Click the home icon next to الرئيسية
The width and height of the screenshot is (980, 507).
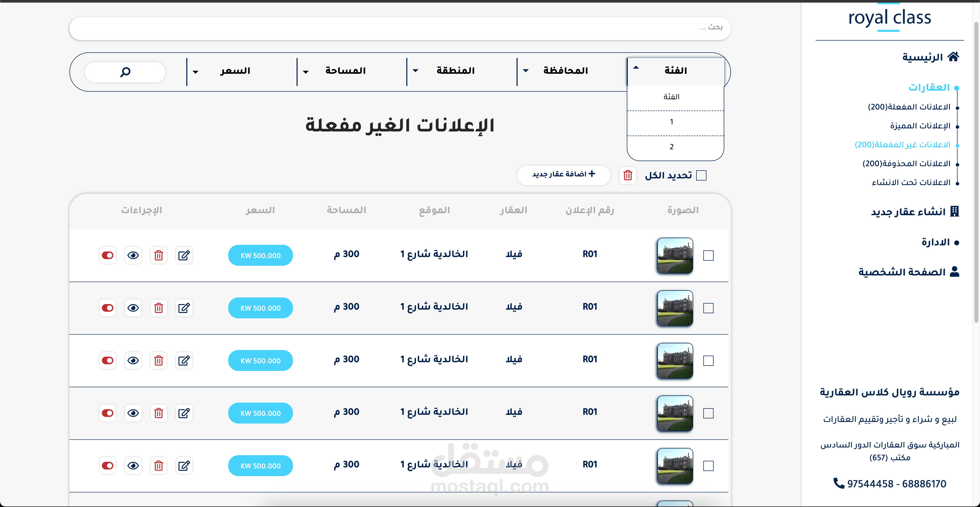pyautogui.click(x=953, y=57)
